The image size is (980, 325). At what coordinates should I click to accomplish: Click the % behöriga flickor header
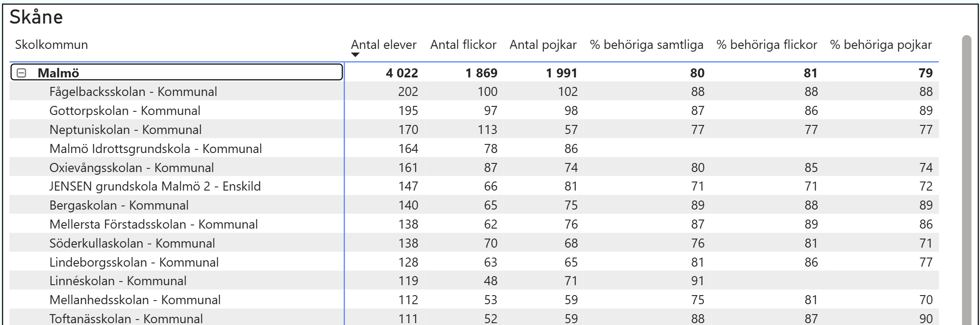tap(766, 45)
